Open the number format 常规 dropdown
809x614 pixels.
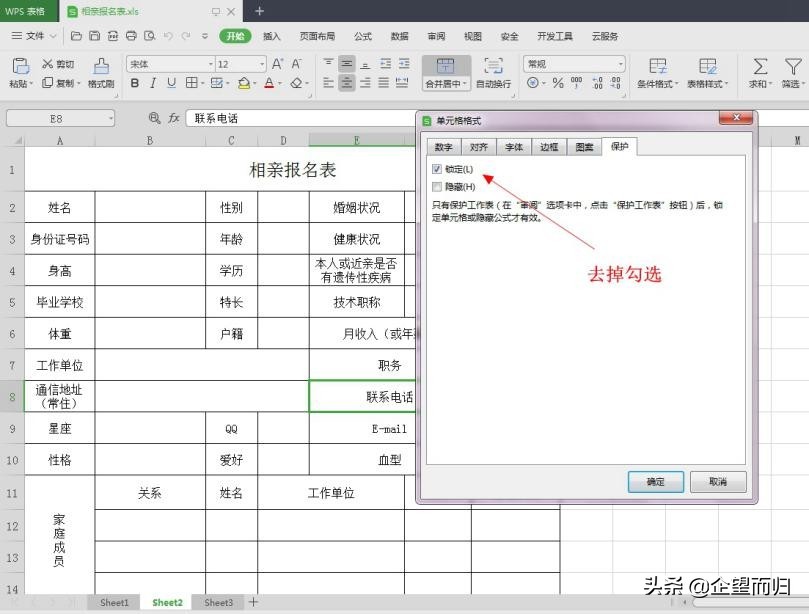point(621,64)
